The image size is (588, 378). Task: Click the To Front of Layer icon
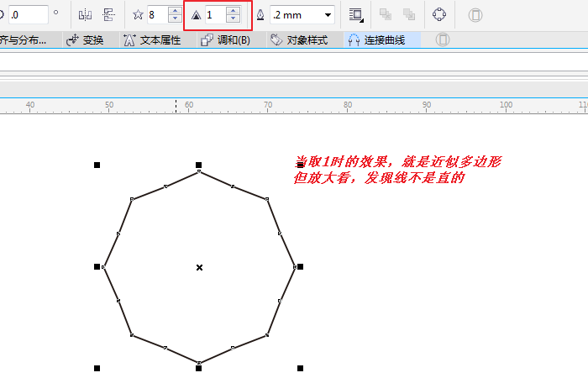[385, 14]
